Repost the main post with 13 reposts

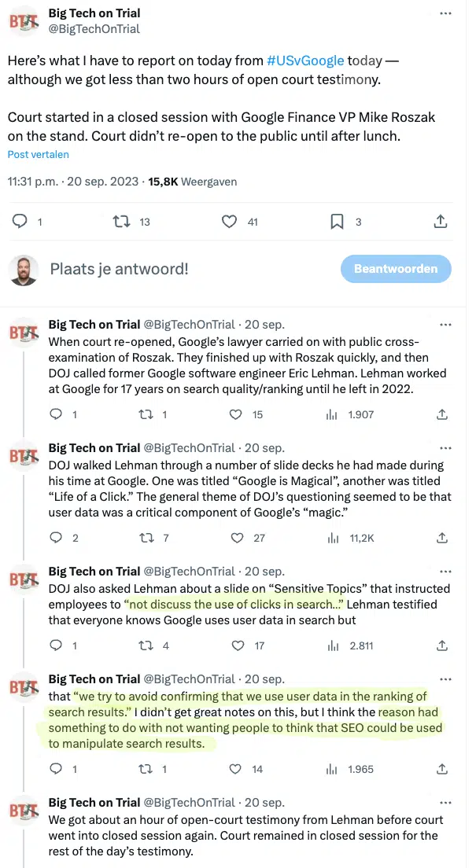click(122, 222)
